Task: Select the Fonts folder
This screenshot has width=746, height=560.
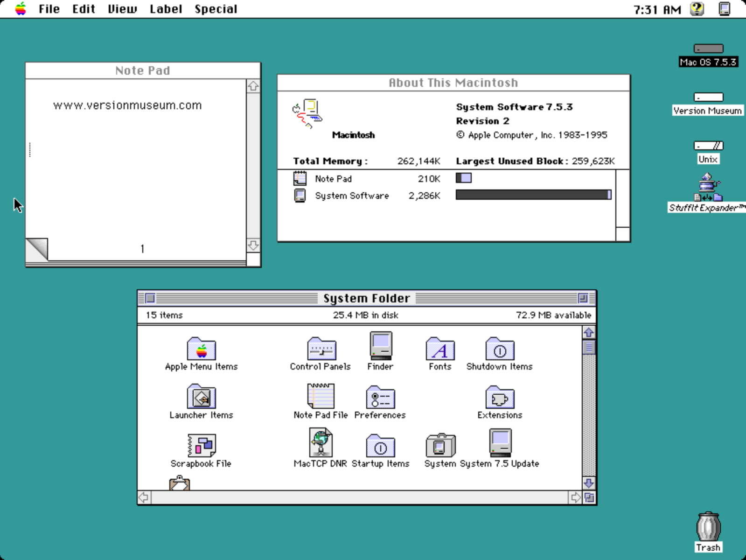Action: (440, 349)
